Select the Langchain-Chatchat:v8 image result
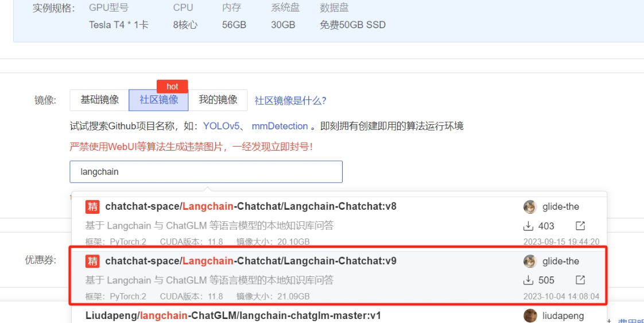The image size is (644, 323). [339, 222]
